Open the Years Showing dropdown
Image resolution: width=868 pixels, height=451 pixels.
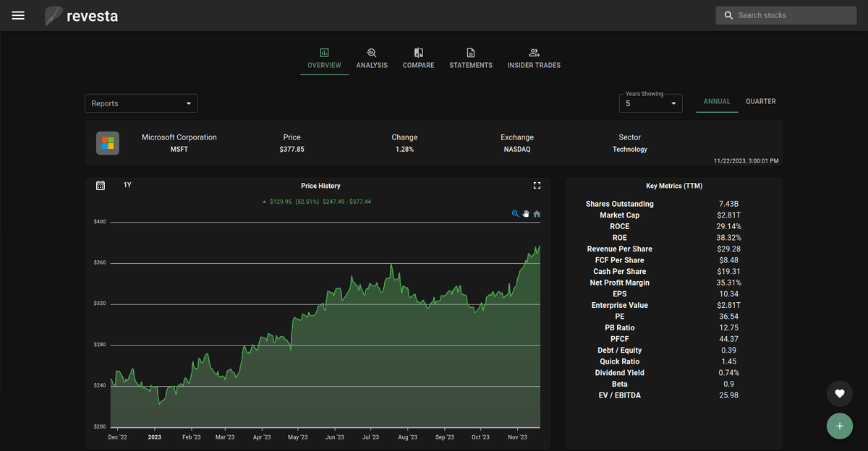650,103
